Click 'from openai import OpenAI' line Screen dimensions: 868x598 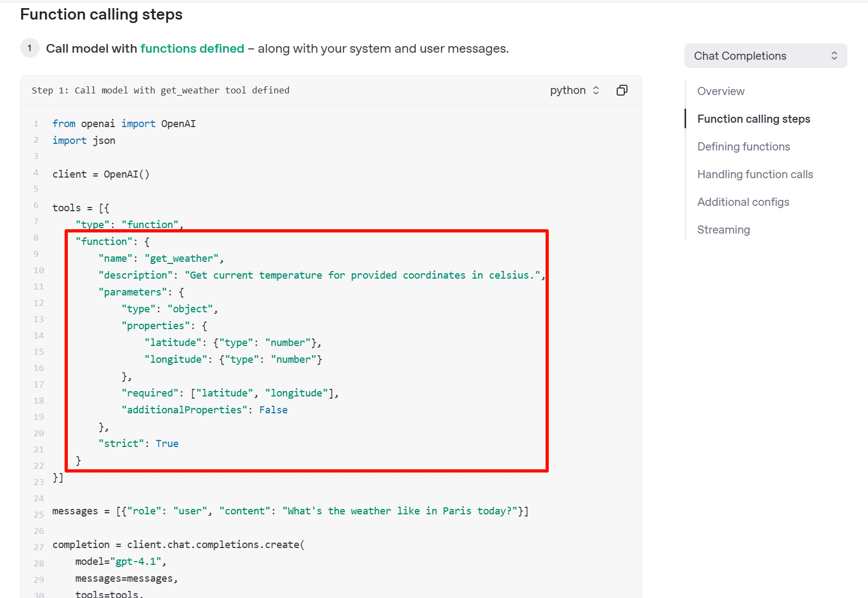pos(124,124)
